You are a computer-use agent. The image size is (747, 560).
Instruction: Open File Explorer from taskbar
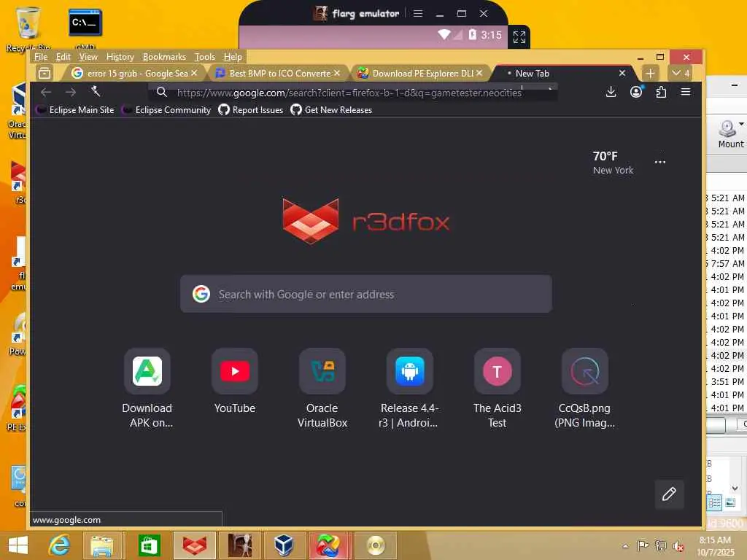(x=102, y=545)
